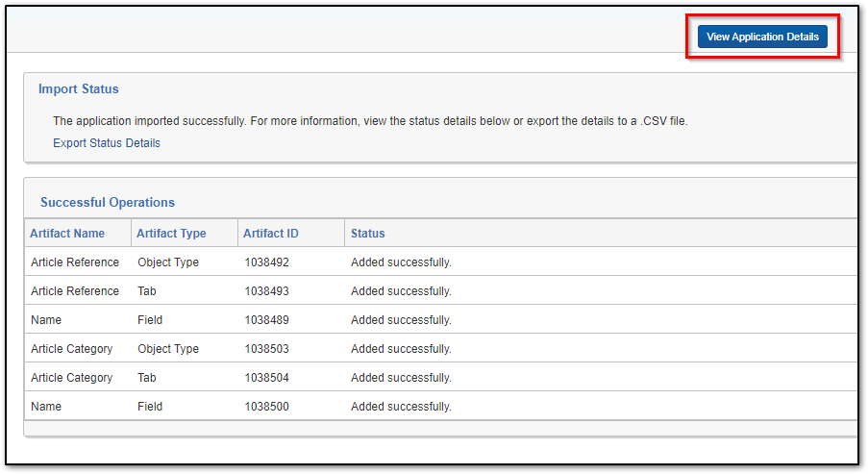Click artifact ID 1038504

point(267,377)
